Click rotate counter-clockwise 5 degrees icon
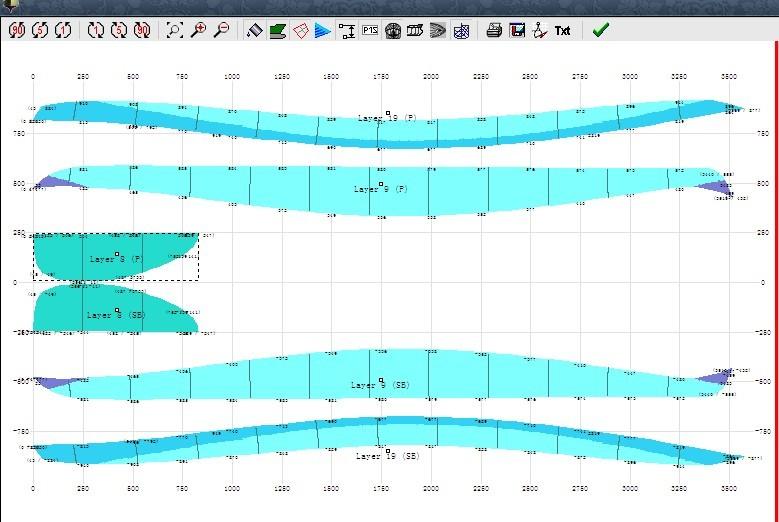The height and width of the screenshot is (522, 779). tap(40, 31)
